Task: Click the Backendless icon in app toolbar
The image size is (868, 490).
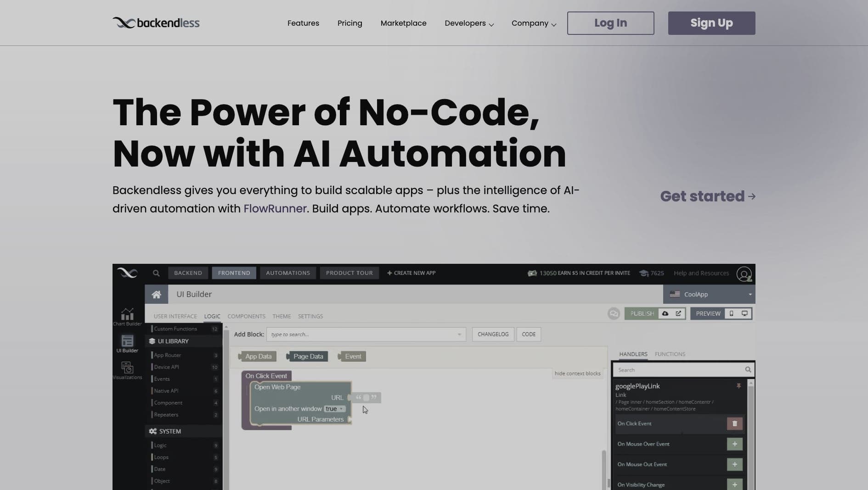Action: [127, 273]
